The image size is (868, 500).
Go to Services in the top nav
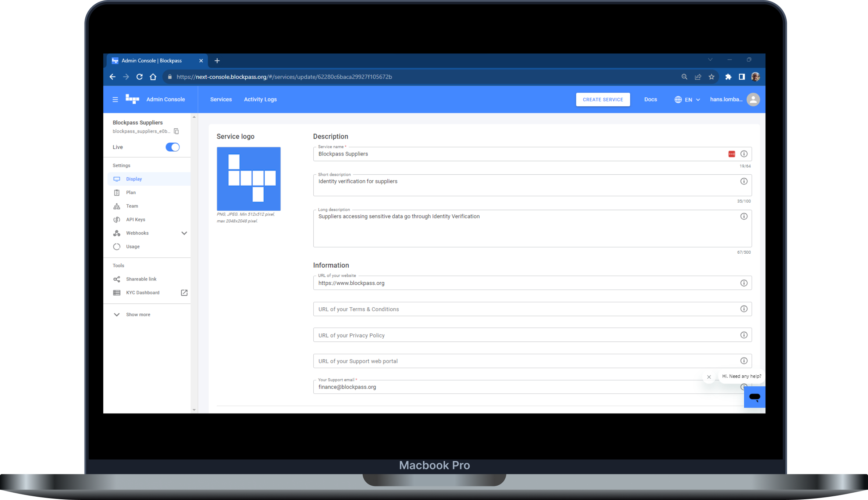point(221,99)
